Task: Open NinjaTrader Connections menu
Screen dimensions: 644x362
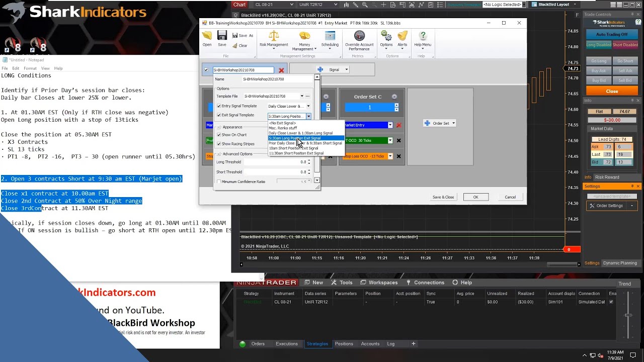Action: click(x=425, y=283)
